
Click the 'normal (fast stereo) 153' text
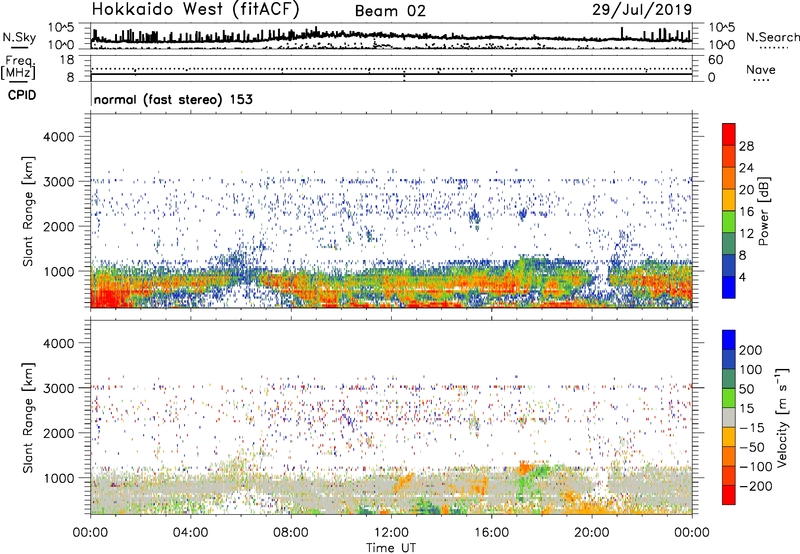click(173, 99)
